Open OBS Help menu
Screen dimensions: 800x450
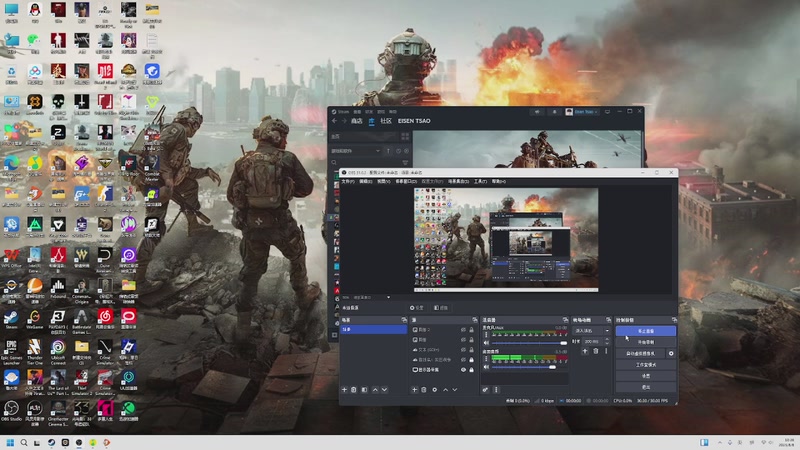click(x=498, y=182)
